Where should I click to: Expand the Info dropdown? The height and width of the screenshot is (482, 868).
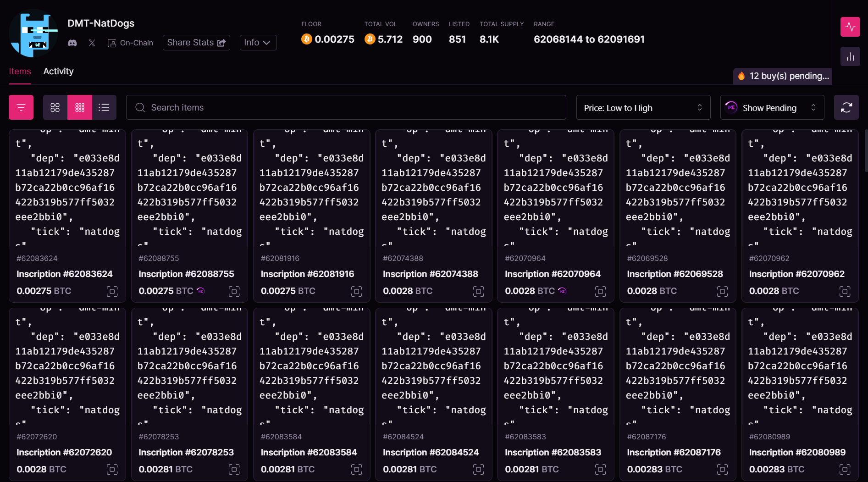point(258,43)
